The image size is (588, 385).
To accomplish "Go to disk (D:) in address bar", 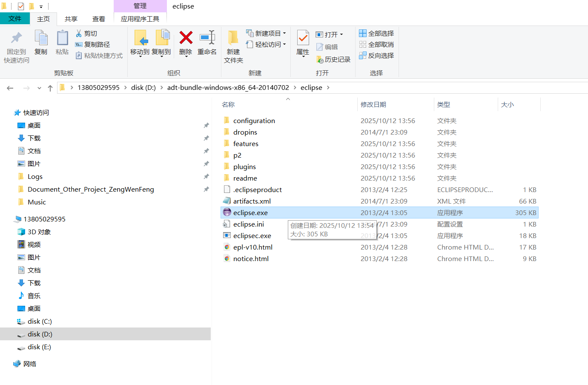I will coord(143,87).
